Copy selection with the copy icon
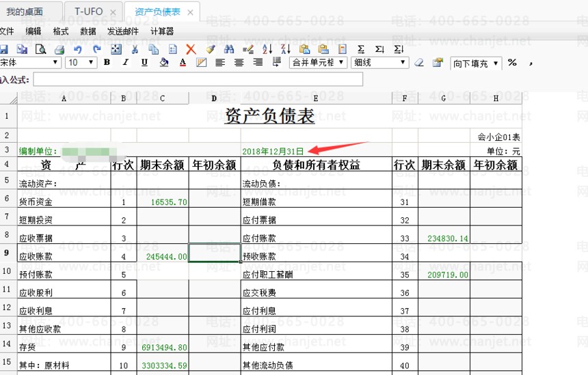This screenshot has height=375, width=588. [153, 49]
